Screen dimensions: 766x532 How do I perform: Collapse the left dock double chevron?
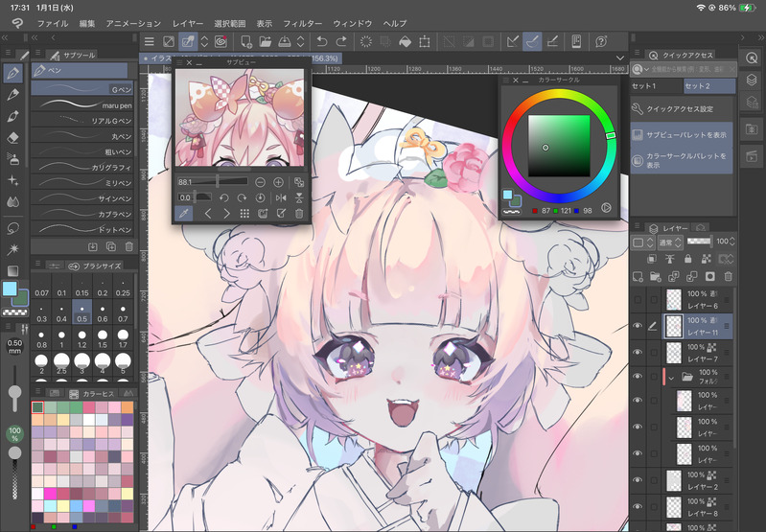[4, 37]
